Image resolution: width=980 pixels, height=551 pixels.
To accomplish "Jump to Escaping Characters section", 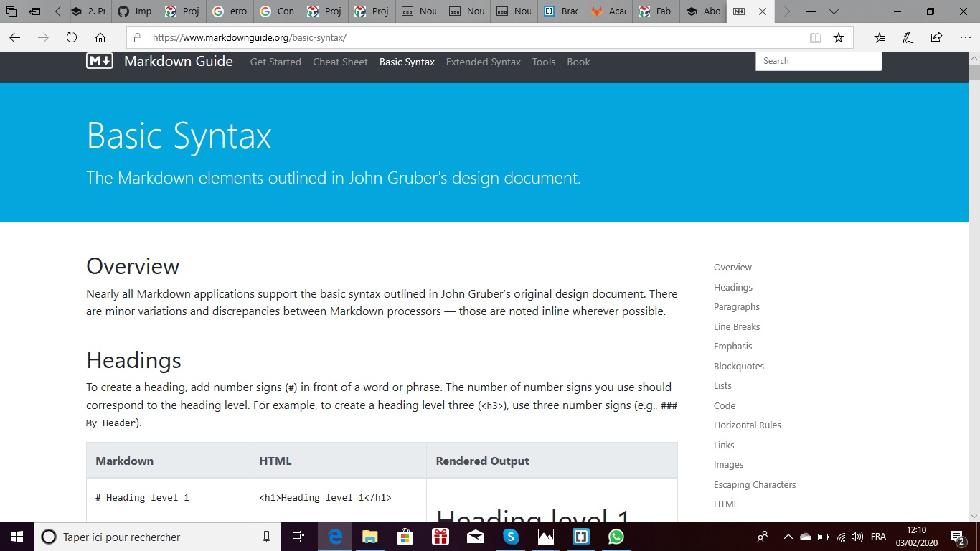I will [755, 485].
